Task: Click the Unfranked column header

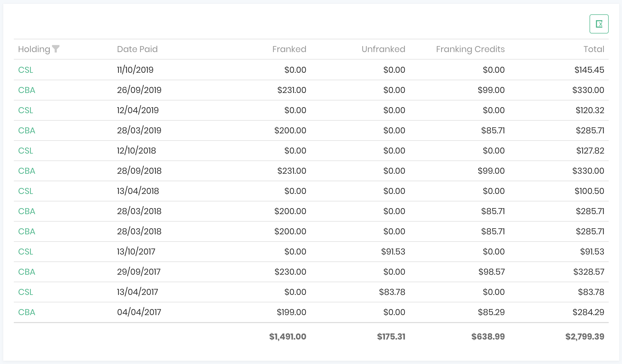Action: click(383, 49)
